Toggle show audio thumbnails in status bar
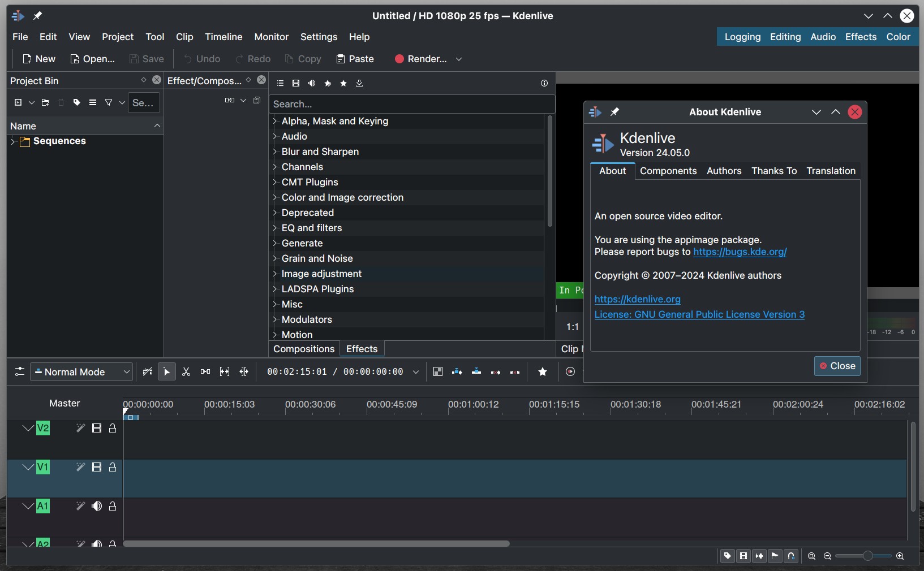The width and height of the screenshot is (924, 571). point(759,556)
